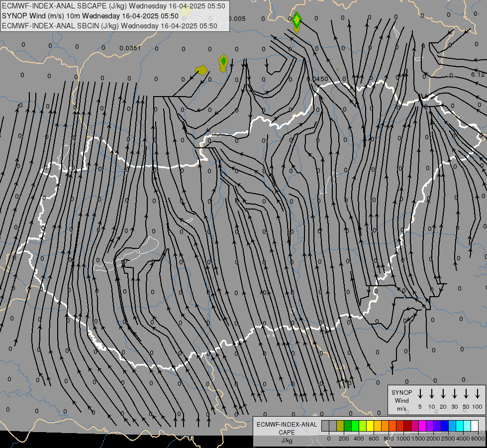Click the SYNOP Wind 10m title line
The height and width of the screenshot is (448, 487).
click(x=91, y=16)
